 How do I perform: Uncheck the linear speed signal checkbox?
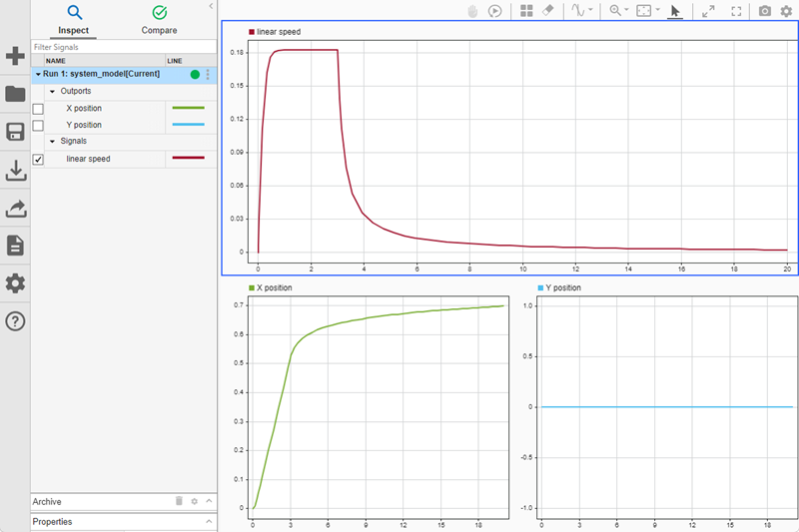(38, 159)
